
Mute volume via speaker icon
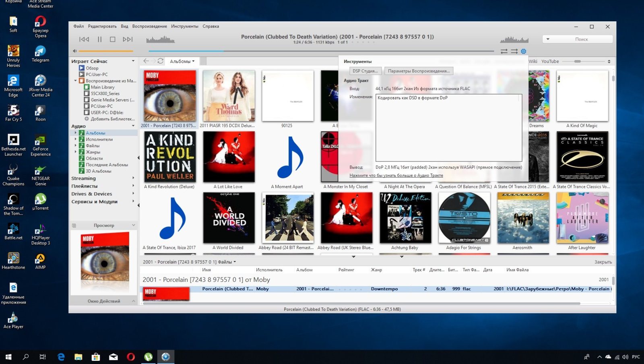point(74,51)
